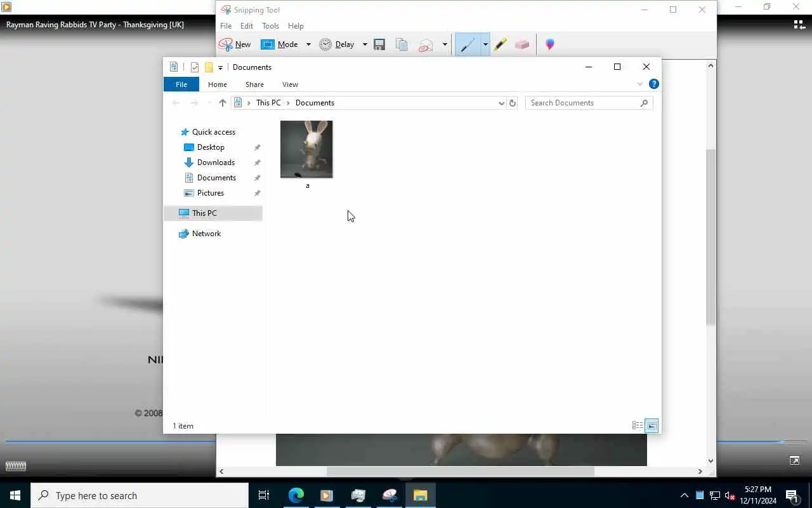Open the File tab in Explorer
Viewport: 812px width, 508px height.
pos(181,84)
